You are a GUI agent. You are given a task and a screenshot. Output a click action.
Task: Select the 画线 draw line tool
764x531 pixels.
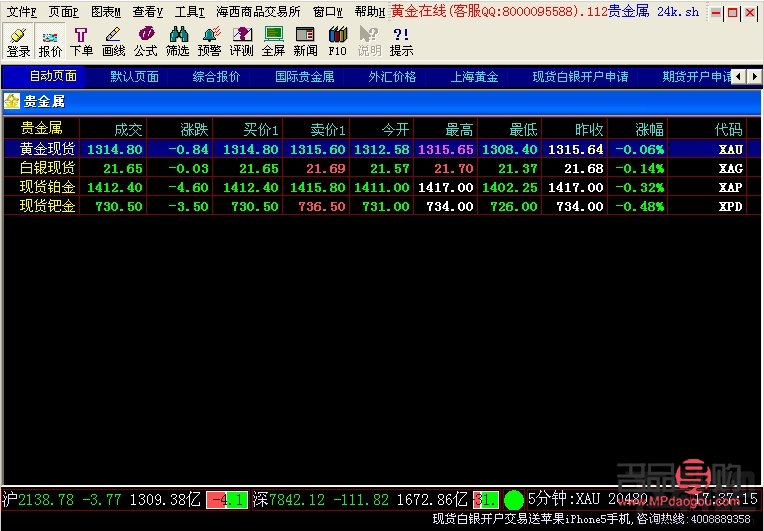(x=113, y=42)
